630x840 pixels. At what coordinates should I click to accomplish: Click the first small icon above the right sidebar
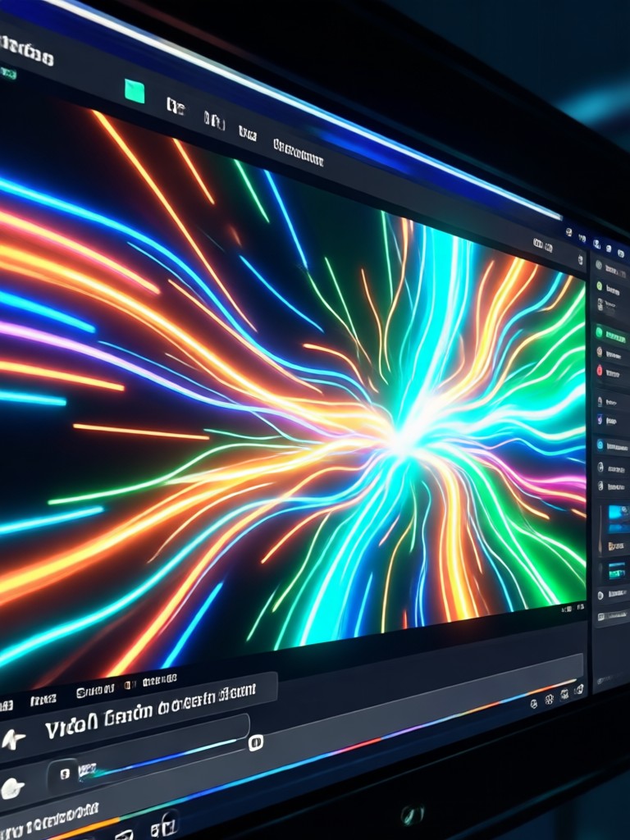(568, 232)
